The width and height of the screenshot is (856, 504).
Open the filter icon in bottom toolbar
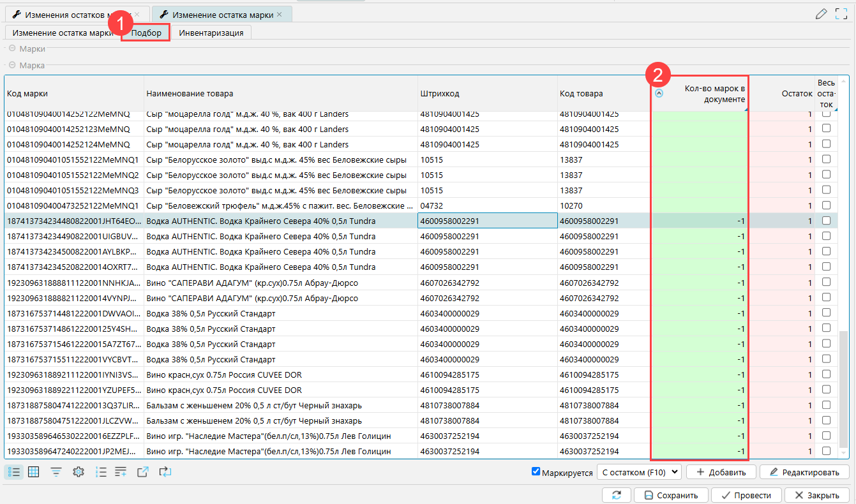pos(56,472)
